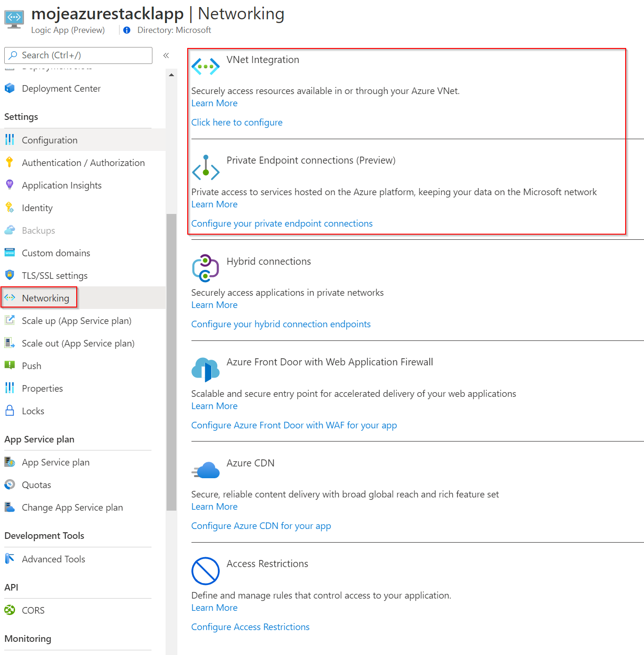Click 'Click here to configure' link
Image resolution: width=644 pixels, height=655 pixels.
pyautogui.click(x=237, y=122)
